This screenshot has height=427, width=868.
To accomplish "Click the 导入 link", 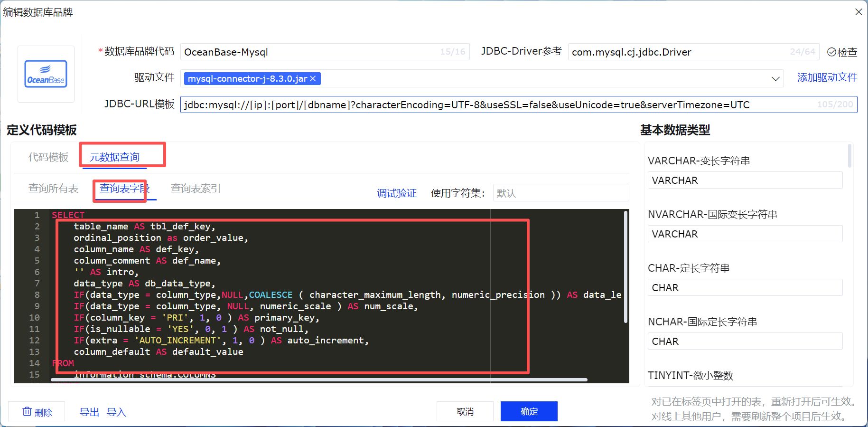I will pos(116,412).
